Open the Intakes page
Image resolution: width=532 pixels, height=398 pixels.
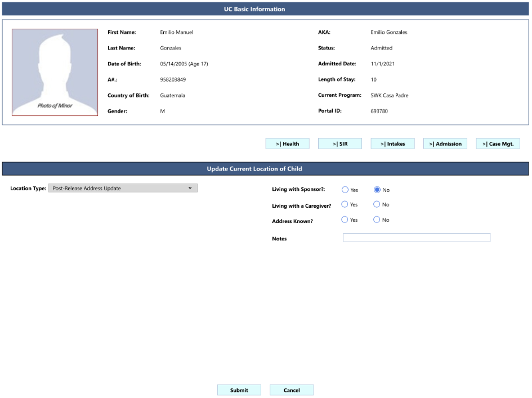[x=392, y=144]
